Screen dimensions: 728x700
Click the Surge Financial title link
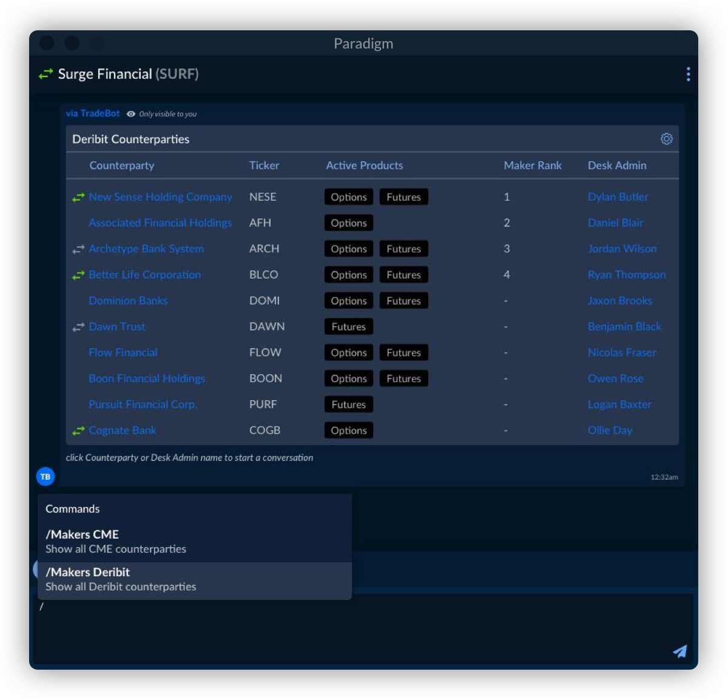click(105, 73)
